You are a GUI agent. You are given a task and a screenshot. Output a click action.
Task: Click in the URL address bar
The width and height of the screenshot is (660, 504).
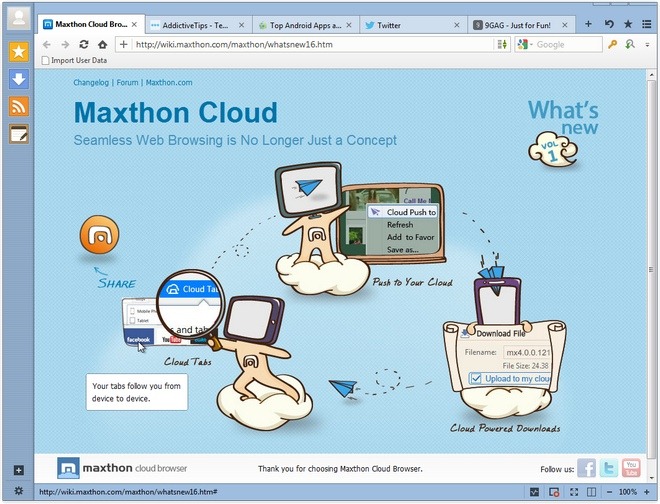[x=312, y=44]
